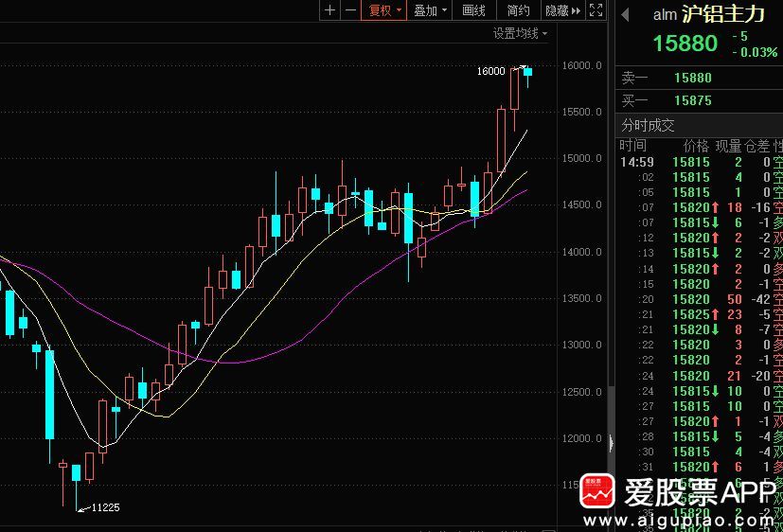783x532 pixels.
Task: Click the side panel collapse handle
Action: 612,443
